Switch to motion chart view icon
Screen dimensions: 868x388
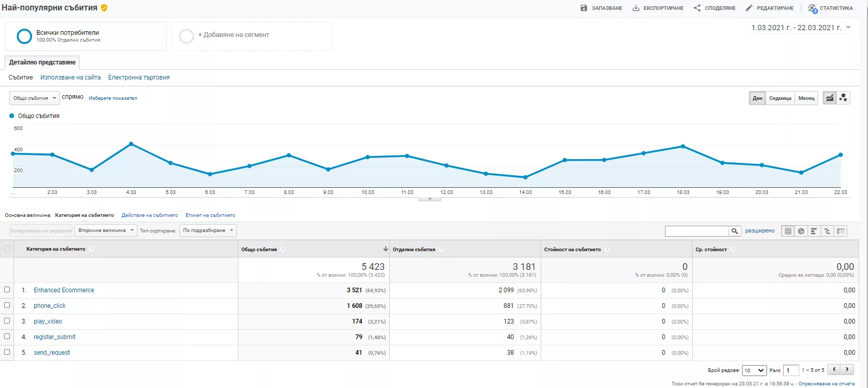(844, 98)
